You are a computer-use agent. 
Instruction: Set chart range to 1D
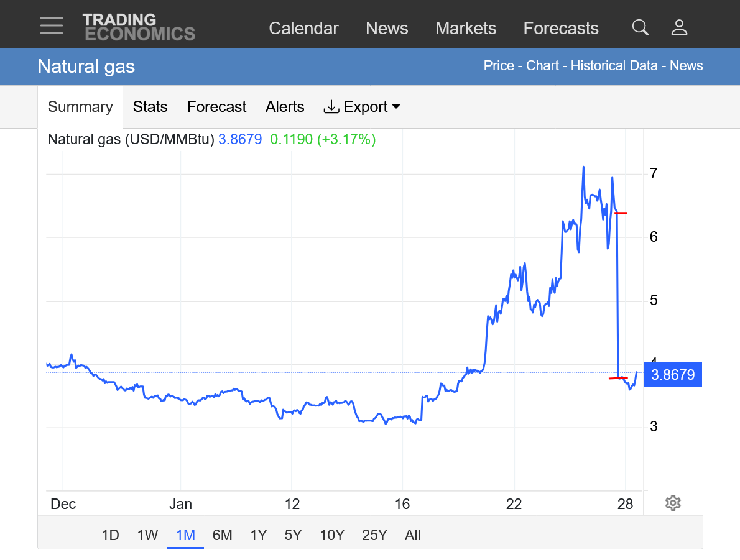pyautogui.click(x=110, y=535)
